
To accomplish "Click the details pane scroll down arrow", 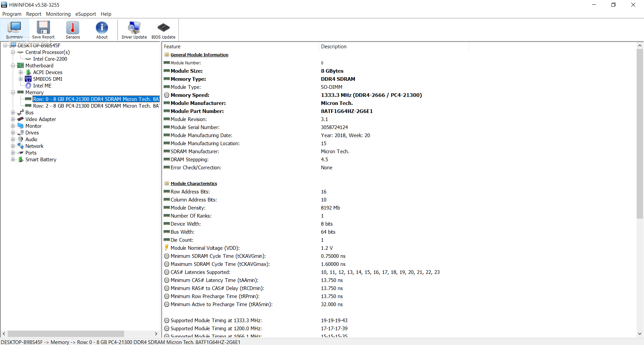I will coord(640,334).
